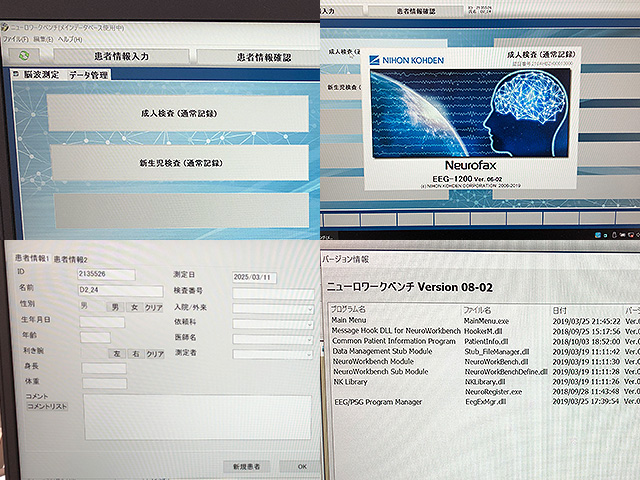
Task: Start 新生児検査（通常記録） in main menu panel
Action: point(180,163)
